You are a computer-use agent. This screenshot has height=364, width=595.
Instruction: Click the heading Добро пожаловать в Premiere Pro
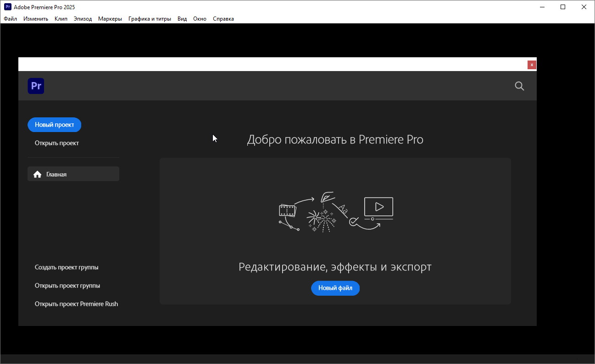(x=335, y=139)
